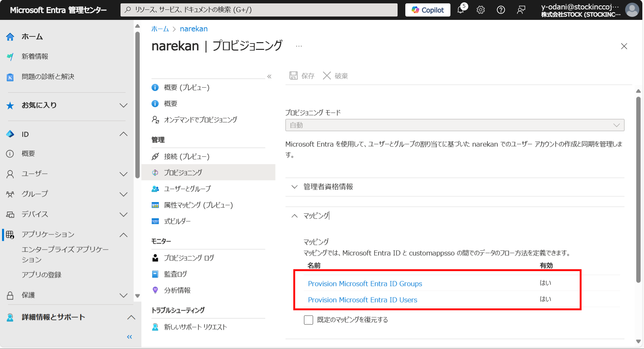Click the オンデマンドでプロビジョニング icon

pos(155,120)
